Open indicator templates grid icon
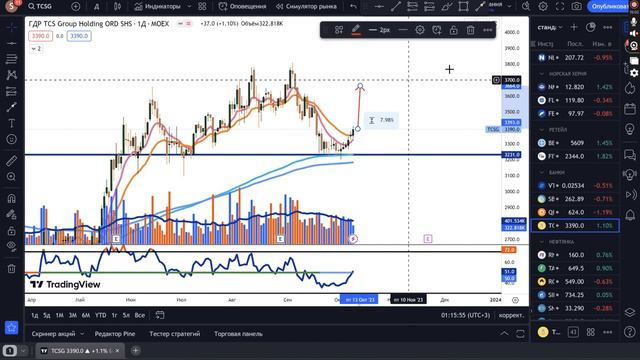 pyautogui.click(x=202, y=7)
